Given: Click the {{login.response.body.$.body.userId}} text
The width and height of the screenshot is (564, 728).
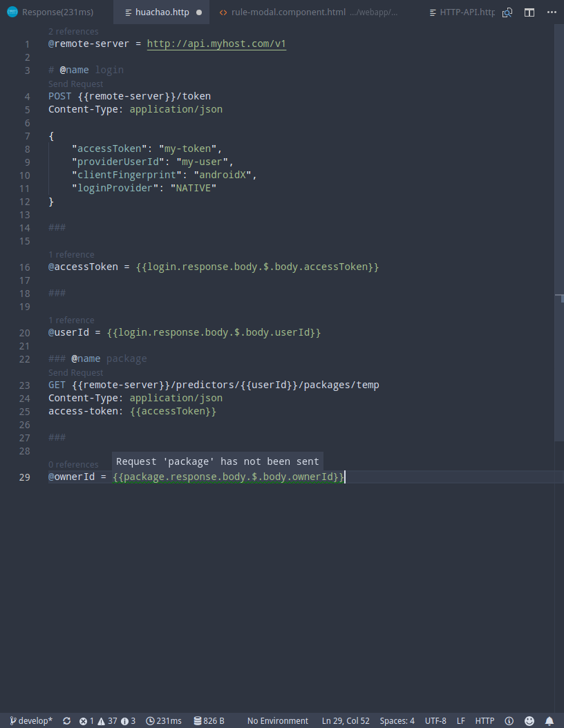Looking at the screenshot, I should click(x=214, y=332).
